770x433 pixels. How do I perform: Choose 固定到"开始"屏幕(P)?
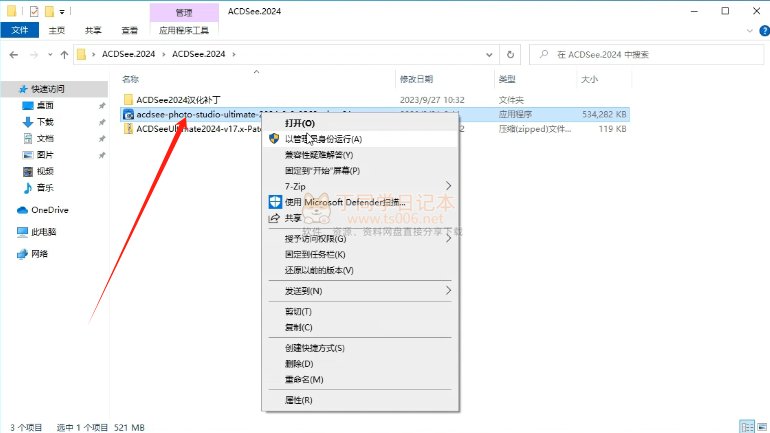click(x=360, y=170)
